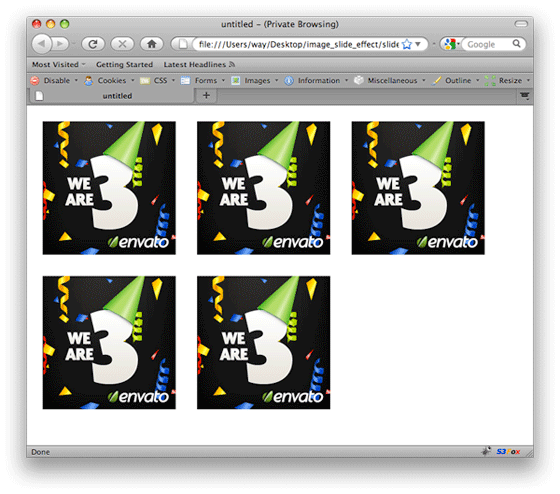Image resolution: width=560 pixels, height=494 pixels.
Task: Click the red Disable toolbar icon
Action: click(35, 81)
